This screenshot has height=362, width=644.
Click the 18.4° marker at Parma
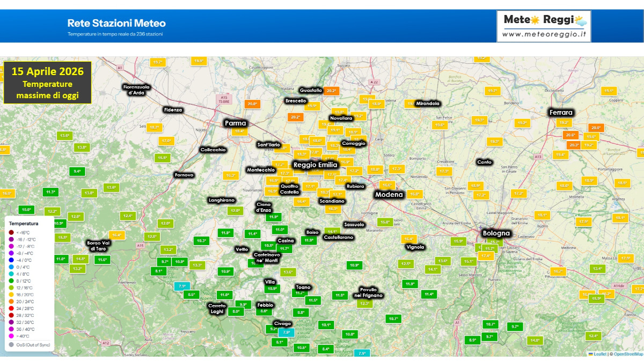coord(239,131)
